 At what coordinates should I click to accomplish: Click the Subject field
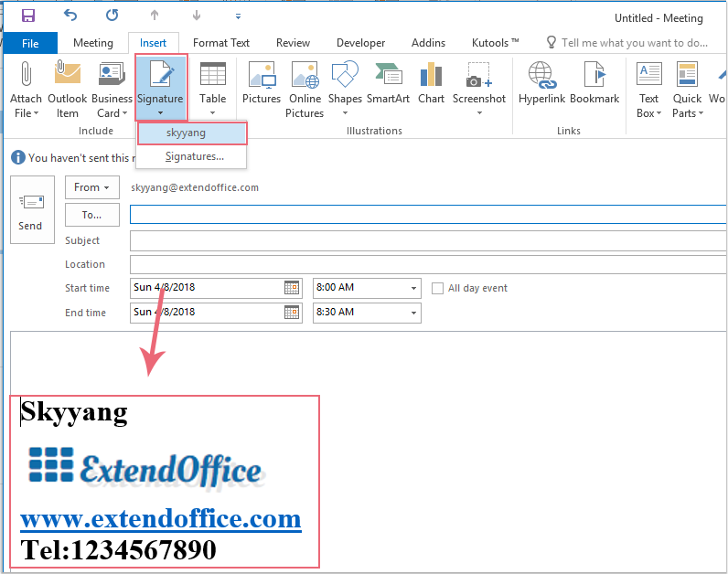pos(428,240)
